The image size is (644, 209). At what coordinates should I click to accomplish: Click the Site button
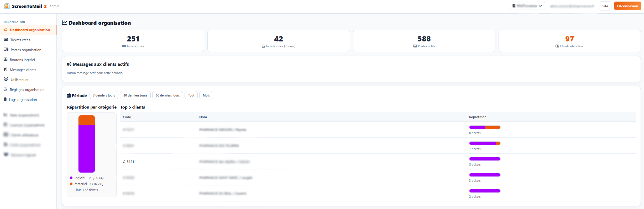[605, 6]
